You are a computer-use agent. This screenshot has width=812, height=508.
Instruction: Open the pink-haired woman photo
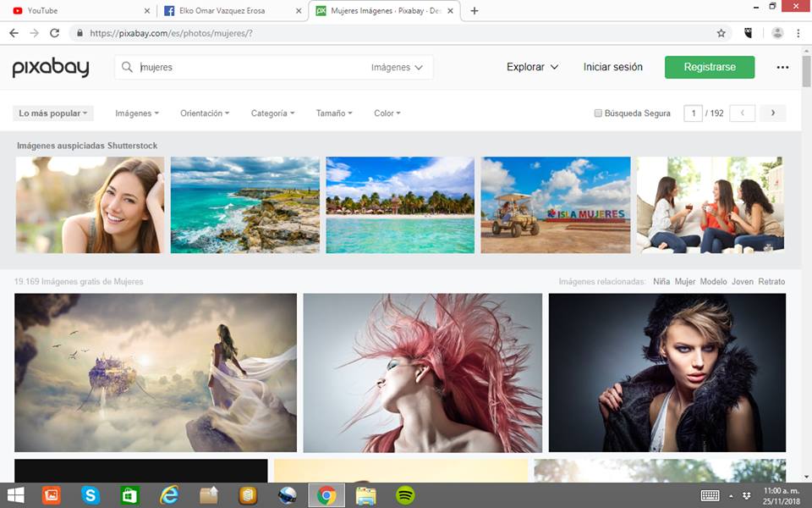pos(422,373)
